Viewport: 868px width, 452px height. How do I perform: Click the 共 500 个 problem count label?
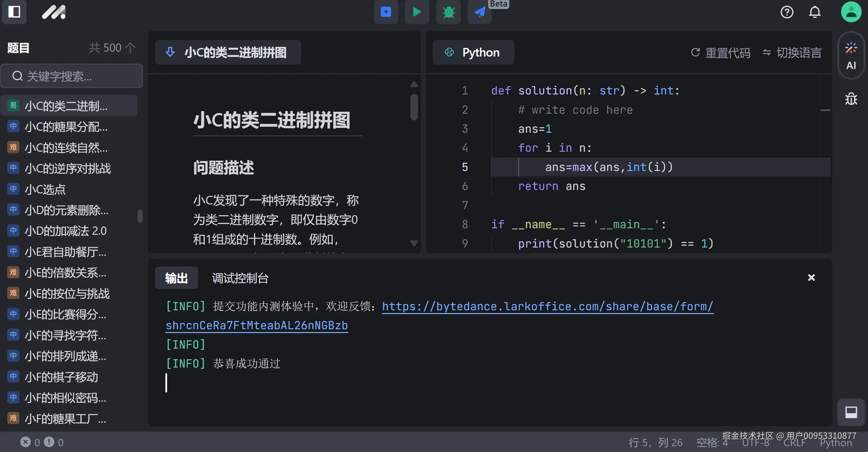112,48
